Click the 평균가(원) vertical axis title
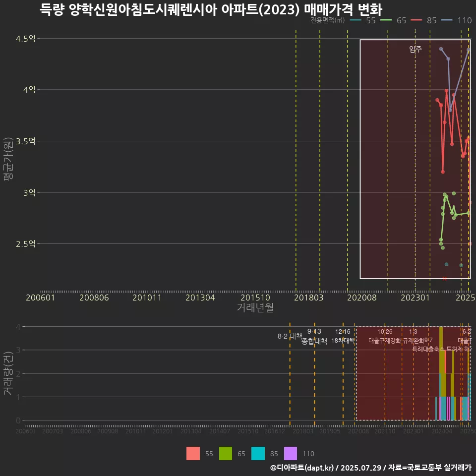 [x=8, y=159]
